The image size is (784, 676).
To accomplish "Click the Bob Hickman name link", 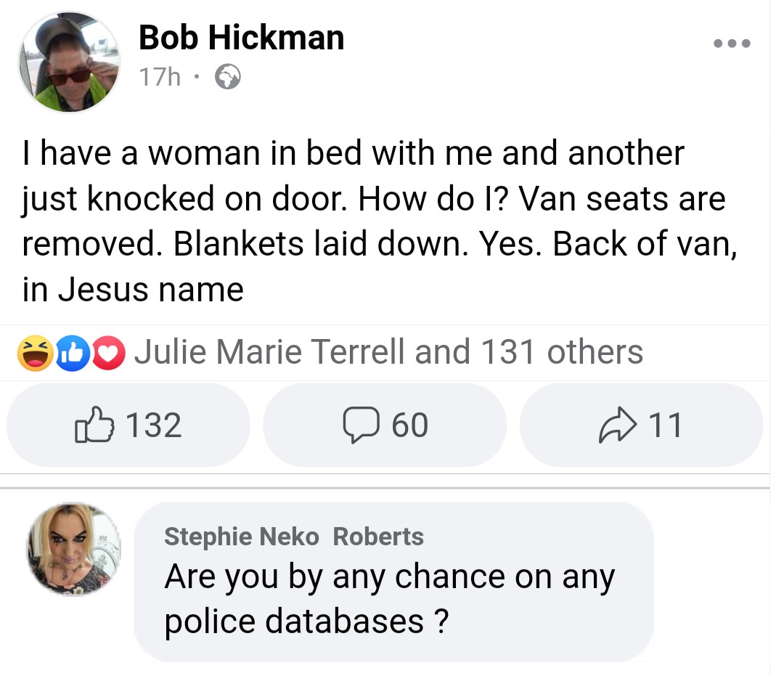I will click(x=241, y=36).
